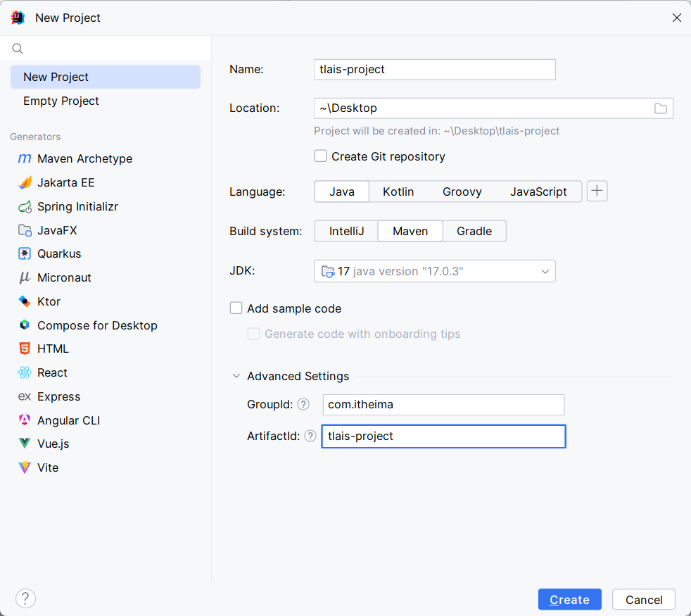Click the Express ex icon
This screenshot has width=691, height=616.
pos(25,396)
